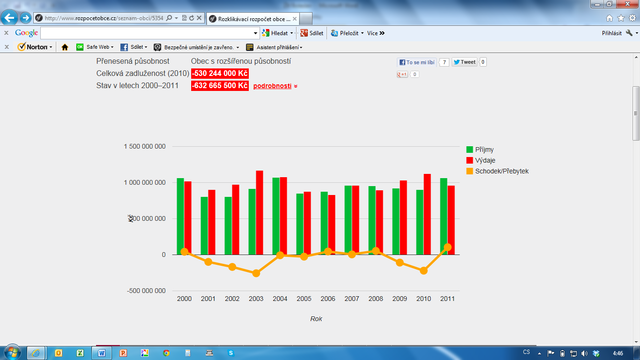Open Paint from the taskbar
Viewport: 640px width, 360px height.
[x=145, y=353]
